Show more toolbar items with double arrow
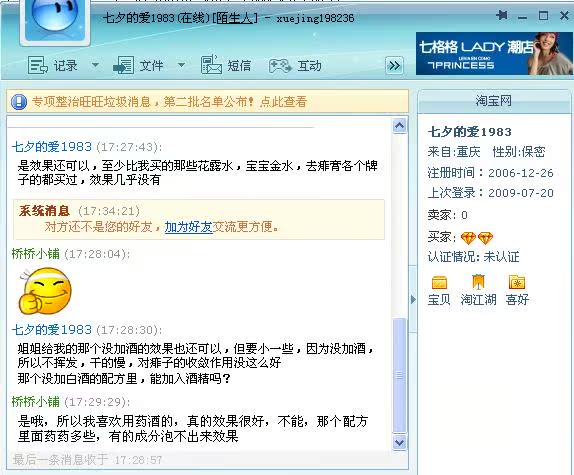 click(394, 66)
